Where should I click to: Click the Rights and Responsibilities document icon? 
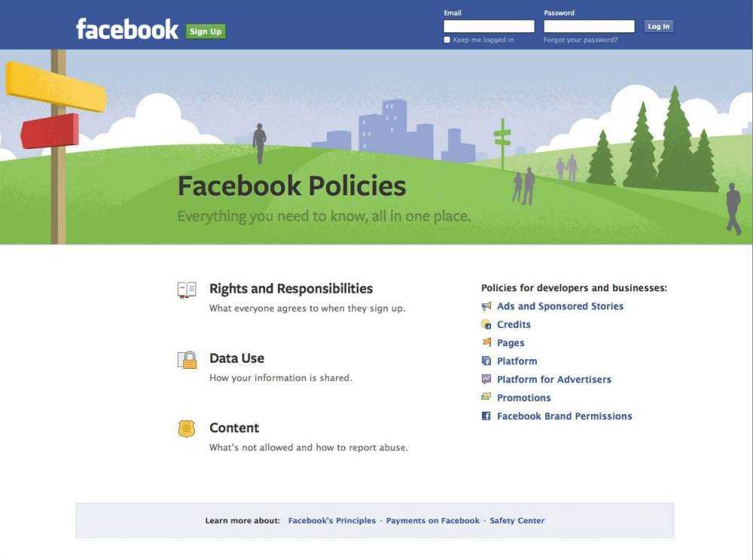[x=186, y=288]
